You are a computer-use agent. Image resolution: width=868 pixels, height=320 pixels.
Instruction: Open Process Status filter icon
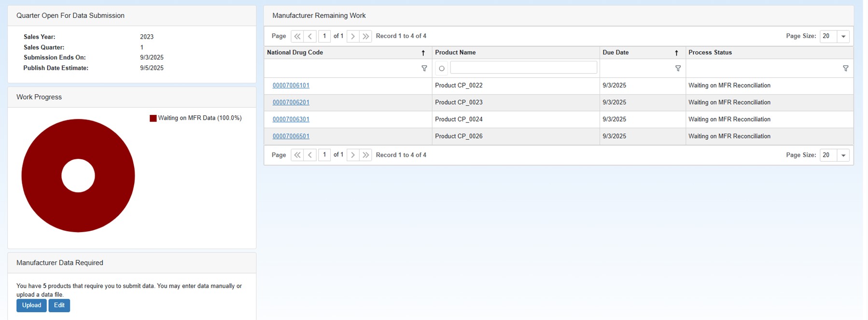click(x=845, y=69)
